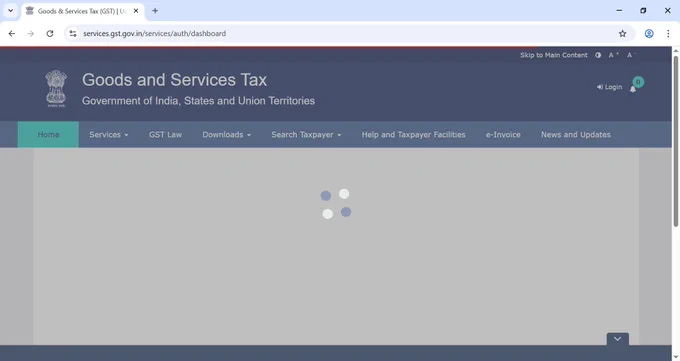680x361 pixels.
Task: Open Help and Taxpayer Facilities
Action: pos(413,135)
